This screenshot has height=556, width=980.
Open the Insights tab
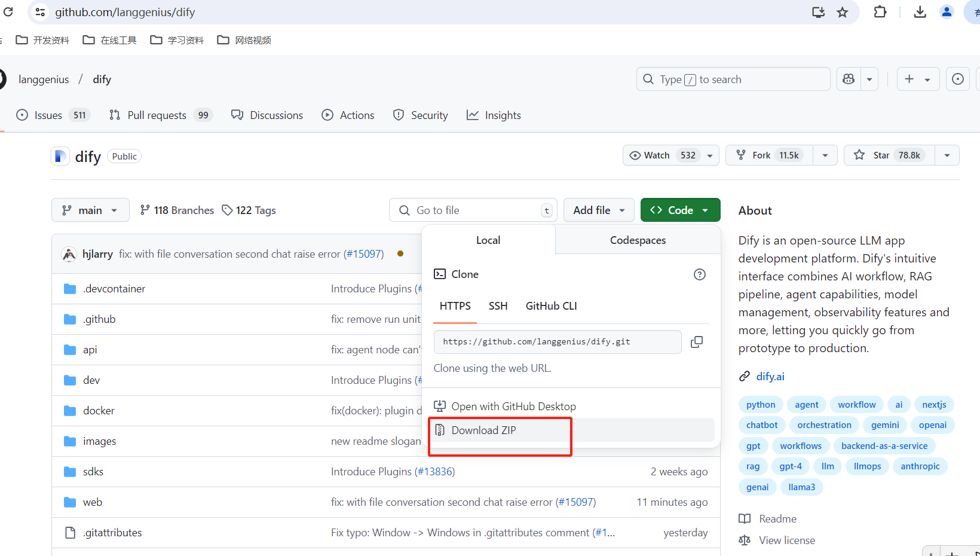click(494, 115)
